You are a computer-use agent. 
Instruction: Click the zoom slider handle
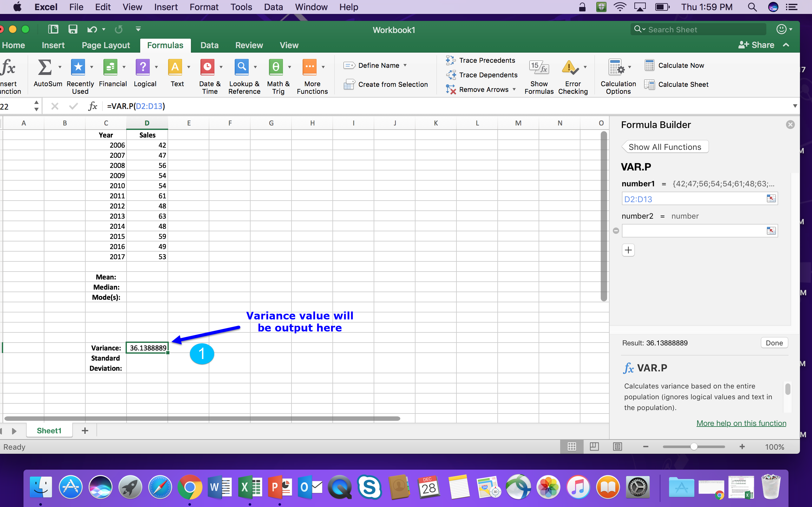694,447
